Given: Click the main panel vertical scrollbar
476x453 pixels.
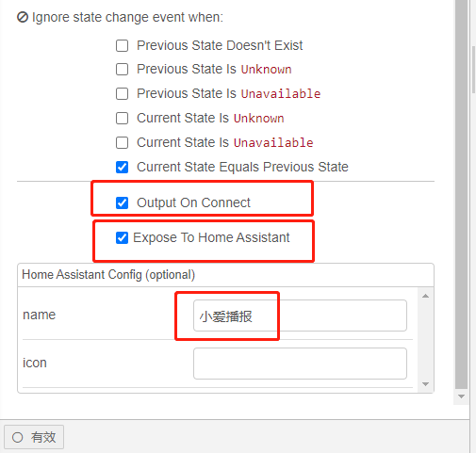Looking at the screenshot, I should pyautogui.click(x=461, y=195).
